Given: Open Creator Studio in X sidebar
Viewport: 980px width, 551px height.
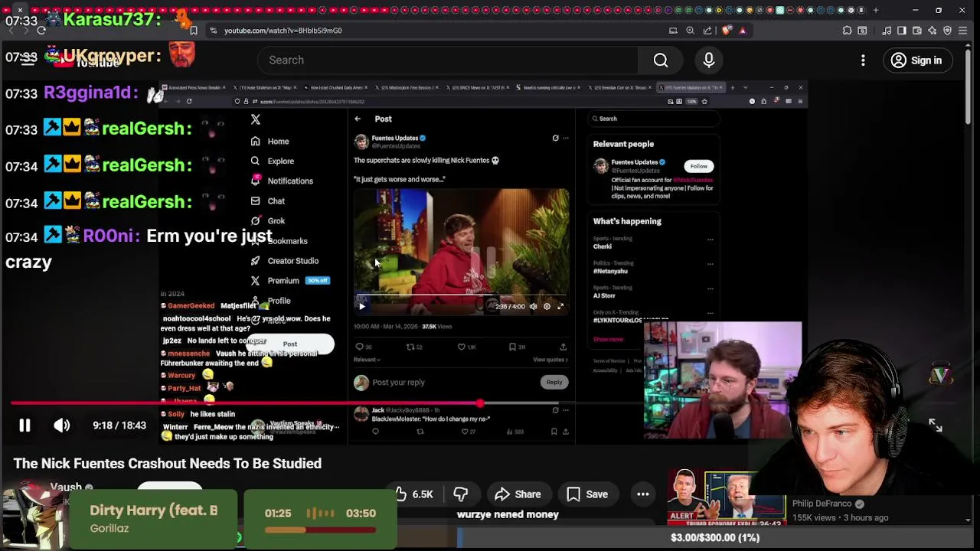Looking at the screenshot, I should [x=284, y=261].
